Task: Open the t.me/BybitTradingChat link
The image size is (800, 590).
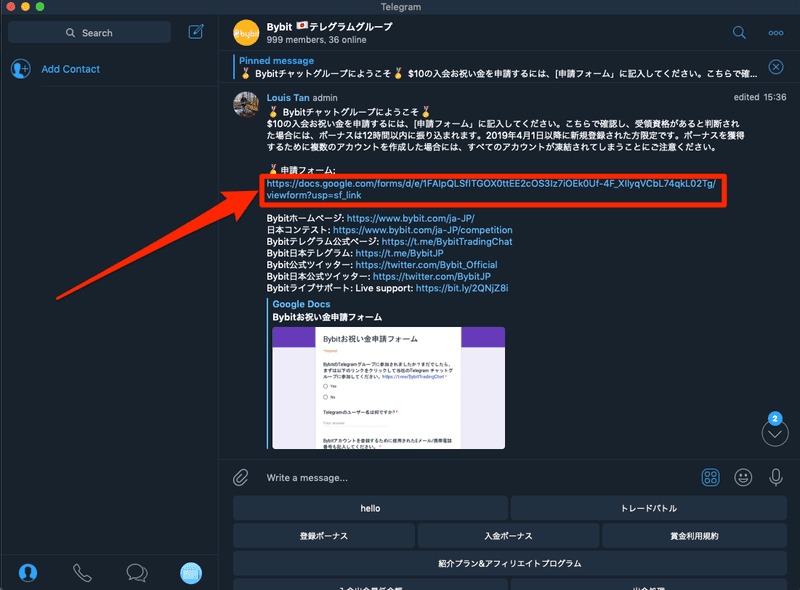Action: [x=447, y=242]
